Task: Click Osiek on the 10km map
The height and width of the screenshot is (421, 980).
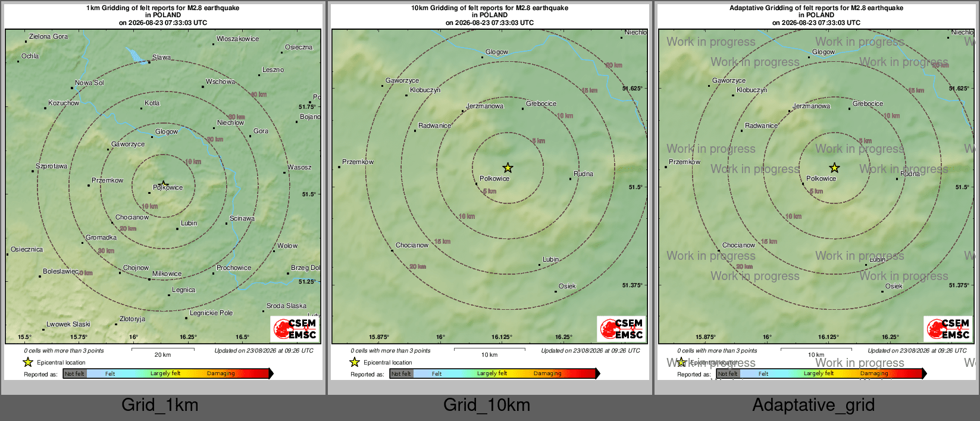Action: (567, 286)
